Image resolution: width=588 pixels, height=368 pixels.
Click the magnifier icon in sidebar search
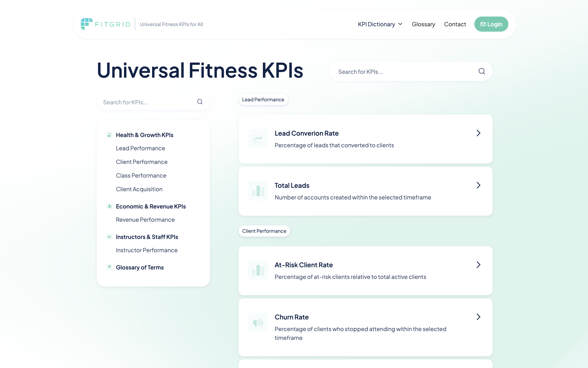[x=200, y=102]
